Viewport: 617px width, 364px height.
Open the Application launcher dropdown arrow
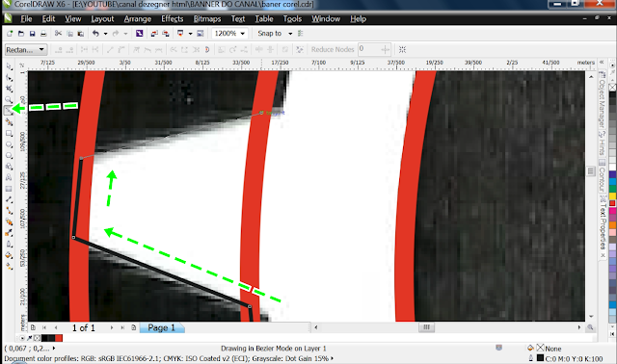click(190, 34)
